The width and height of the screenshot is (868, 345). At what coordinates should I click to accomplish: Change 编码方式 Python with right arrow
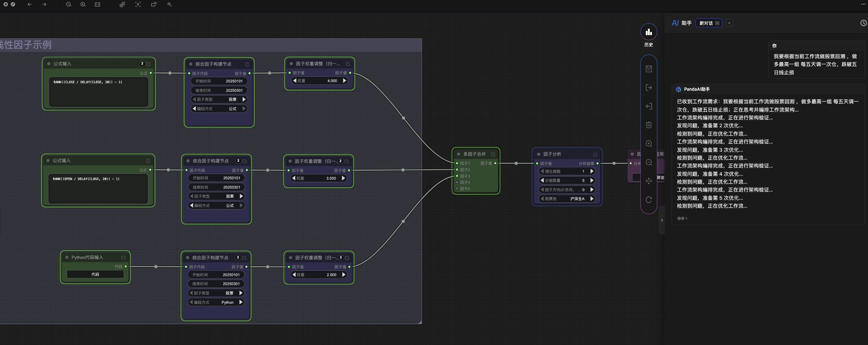click(x=241, y=302)
